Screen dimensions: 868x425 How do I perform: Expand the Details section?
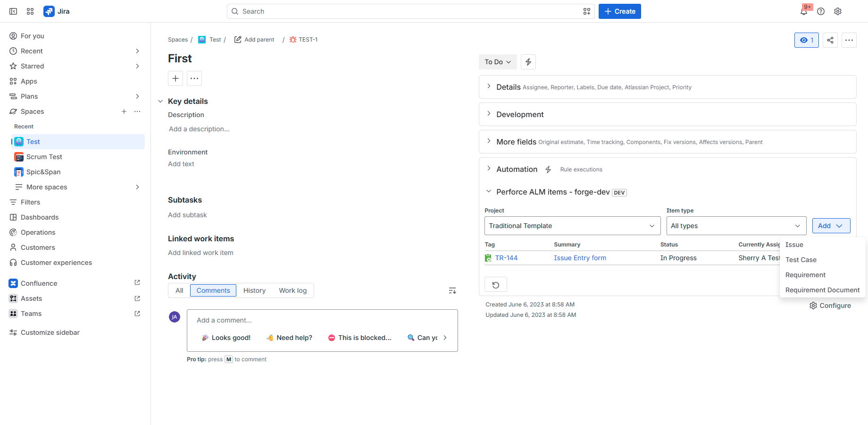click(x=489, y=87)
